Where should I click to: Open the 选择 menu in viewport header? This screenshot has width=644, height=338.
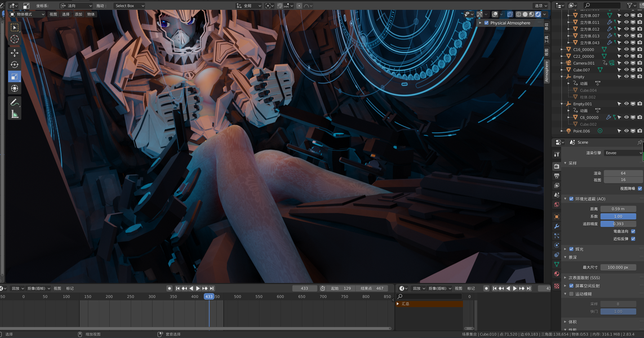click(66, 15)
